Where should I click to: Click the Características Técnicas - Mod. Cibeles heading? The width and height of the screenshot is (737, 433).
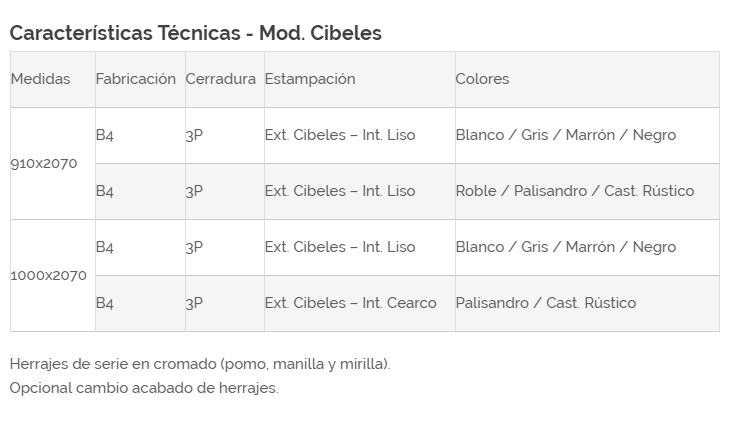pyautogui.click(x=195, y=33)
